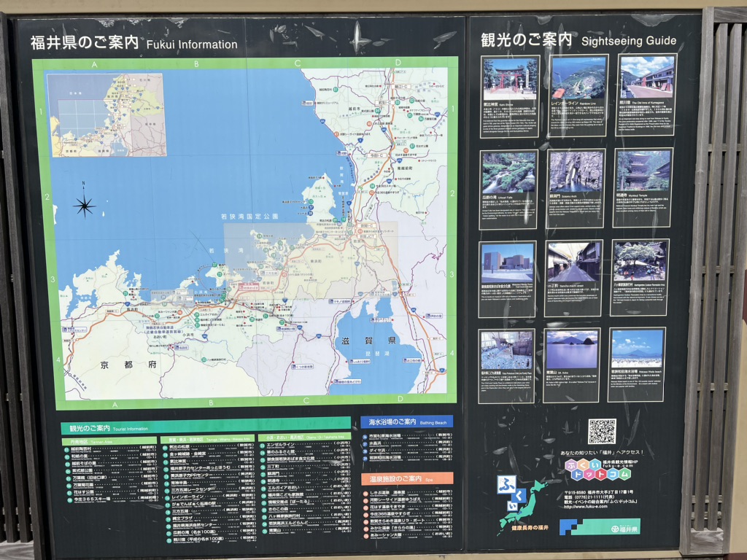The width and height of the screenshot is (747, 560).
Task: Open the http://www.fuku-e.com website link
Action: (x=586, y=506)
